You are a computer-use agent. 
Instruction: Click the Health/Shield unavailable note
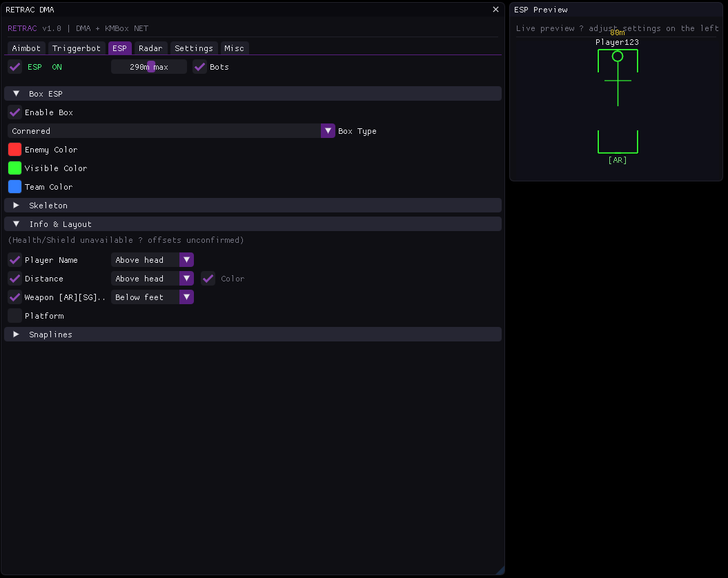coord(126,240)
